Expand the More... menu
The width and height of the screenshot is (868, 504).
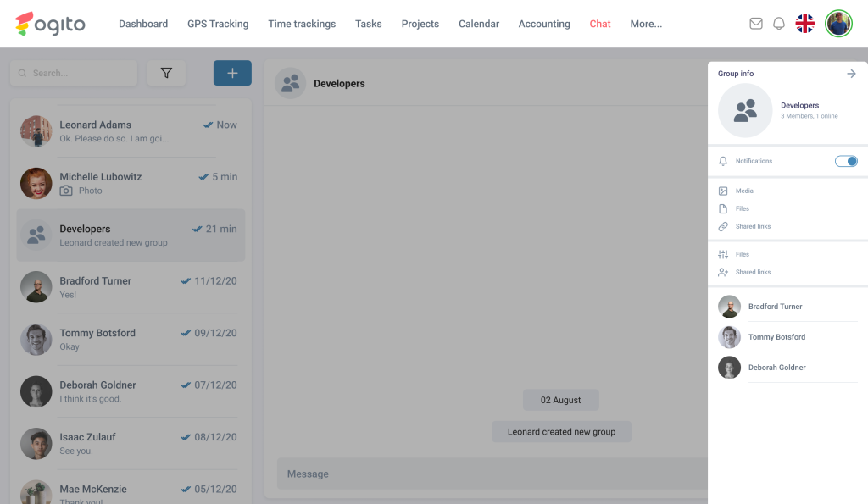(646, 24)
